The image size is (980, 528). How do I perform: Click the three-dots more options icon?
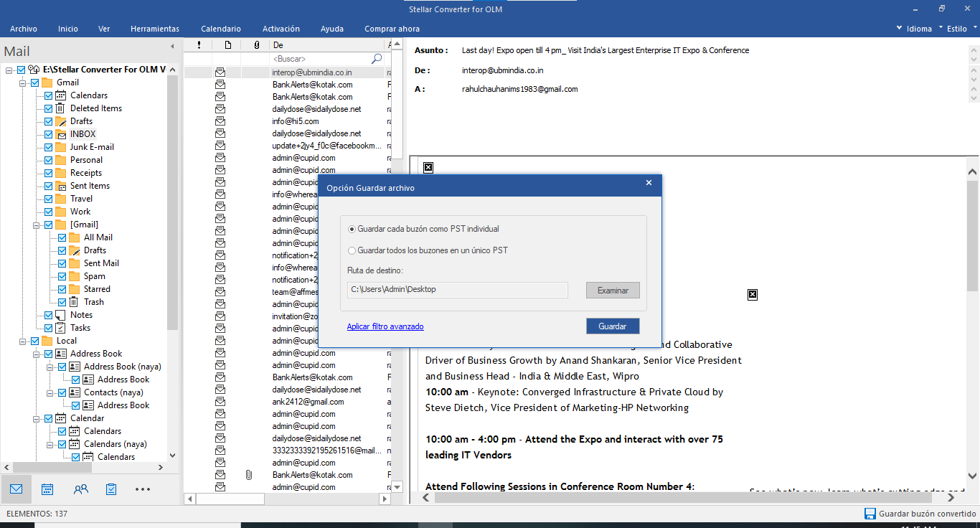pos(143,489)
